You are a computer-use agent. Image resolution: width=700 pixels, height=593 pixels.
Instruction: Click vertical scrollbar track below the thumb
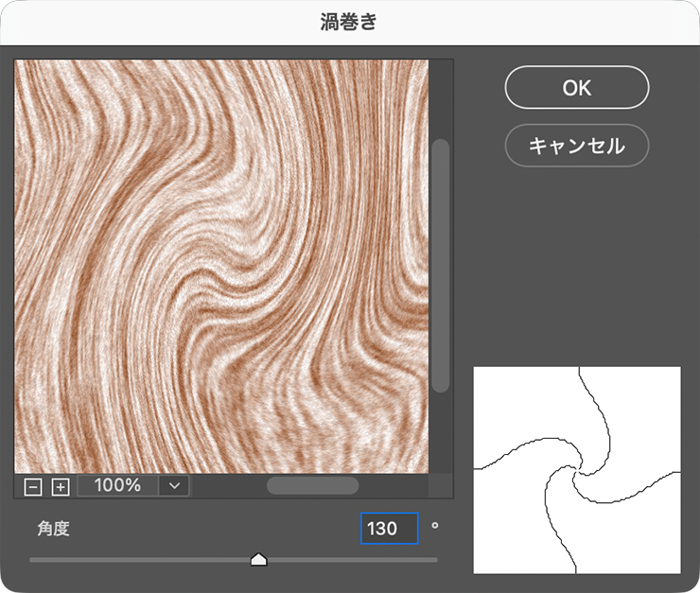click(441, 433)
